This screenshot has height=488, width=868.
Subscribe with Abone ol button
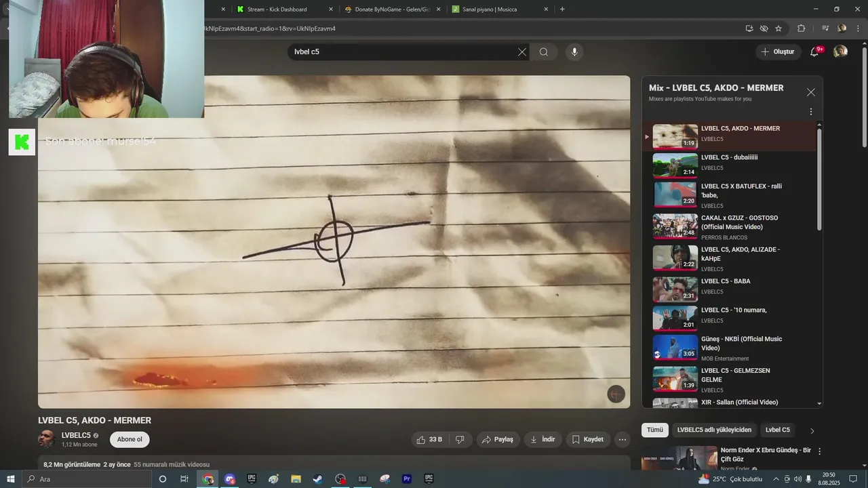tap(130, 439)
